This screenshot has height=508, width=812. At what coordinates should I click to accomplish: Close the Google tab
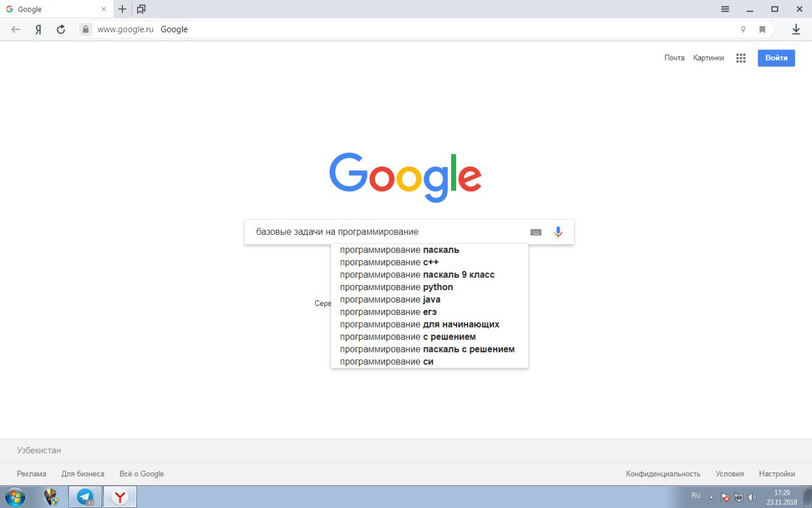point(104,10)
